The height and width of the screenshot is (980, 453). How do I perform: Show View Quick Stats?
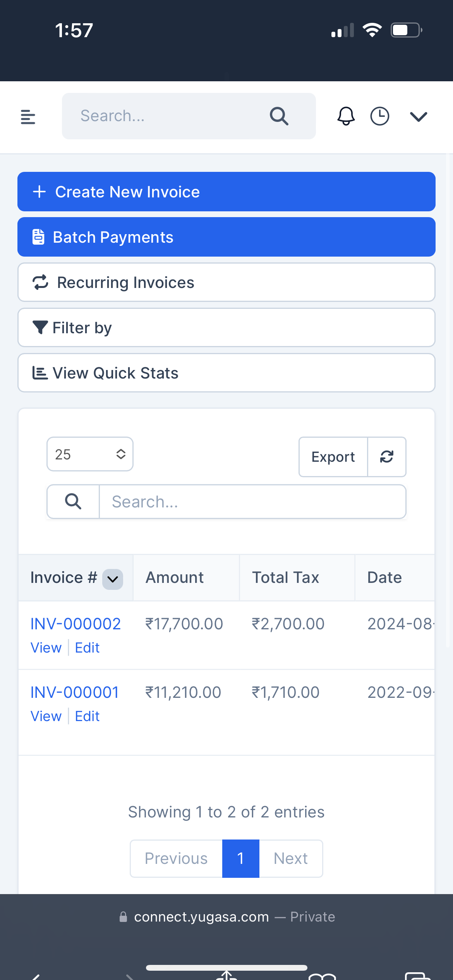click(226, 373)
